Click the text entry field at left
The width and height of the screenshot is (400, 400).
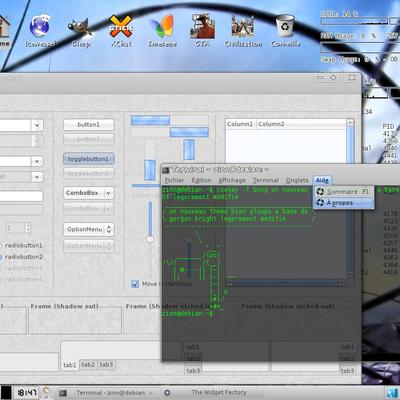tap(21, 196)
